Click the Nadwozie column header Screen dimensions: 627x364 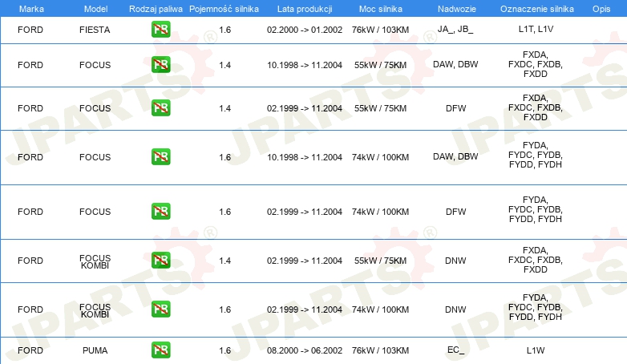click(x=457, y=9)
